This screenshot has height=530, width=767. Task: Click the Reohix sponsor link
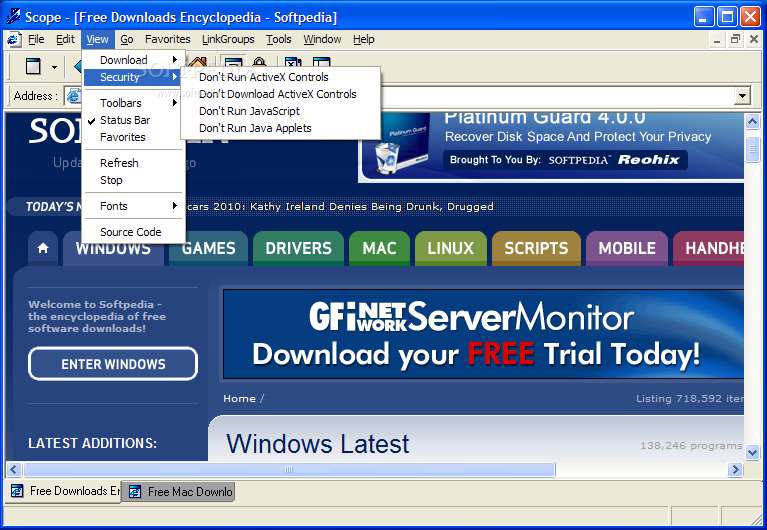(649, 160)
